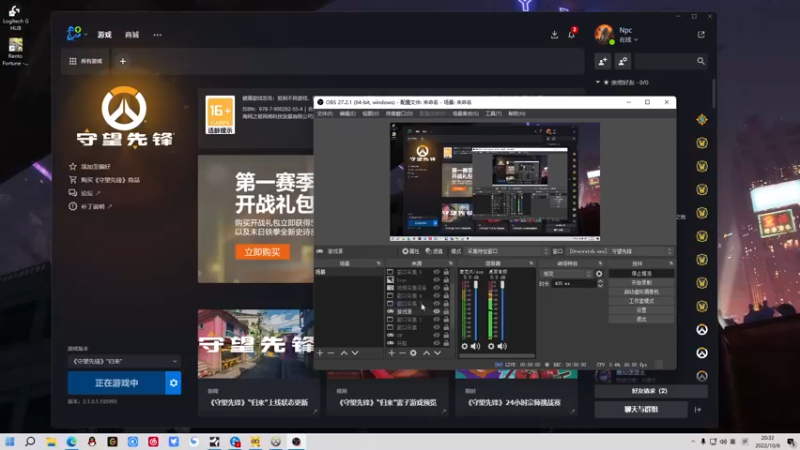Toggle visibility of 窗口采集 5 source
800x450 pixels.
(437, 272)
